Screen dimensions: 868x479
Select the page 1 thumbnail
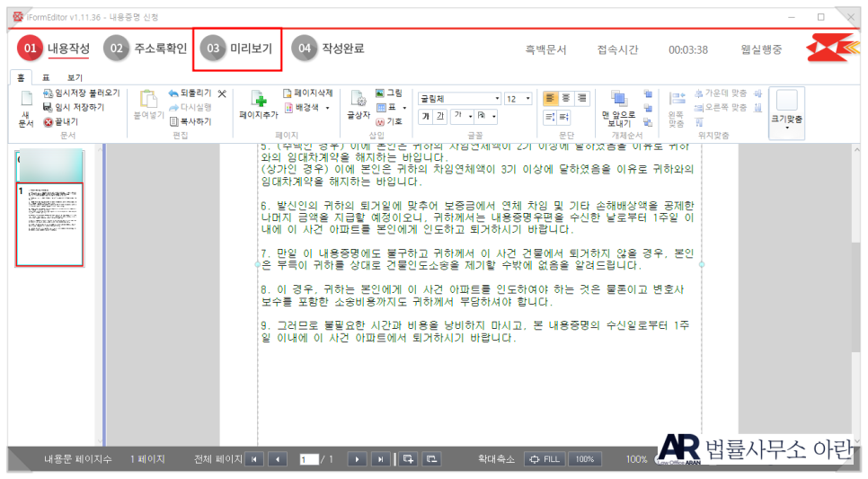pos(49,225)
